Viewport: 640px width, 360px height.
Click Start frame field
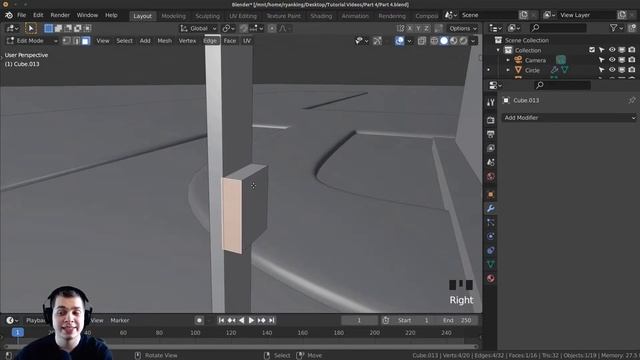point(413,320)
